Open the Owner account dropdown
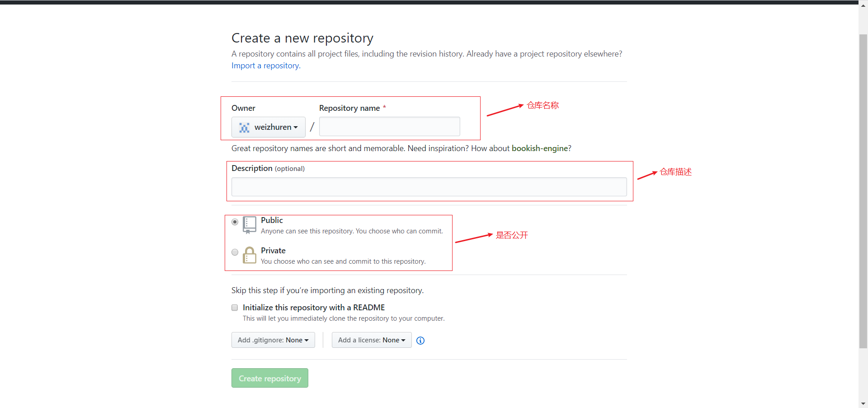Screen dimensions: 868x408 pos(268,127)
